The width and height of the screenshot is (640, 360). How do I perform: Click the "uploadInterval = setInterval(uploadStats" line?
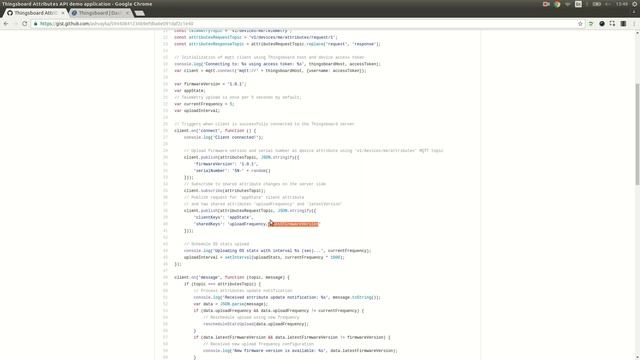click(x=264, y=258)
